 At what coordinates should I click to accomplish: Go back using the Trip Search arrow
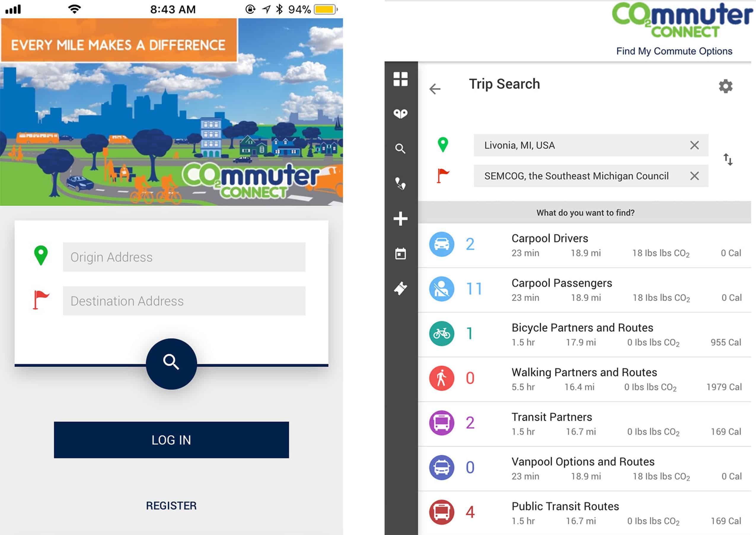(x=435, y=89)
